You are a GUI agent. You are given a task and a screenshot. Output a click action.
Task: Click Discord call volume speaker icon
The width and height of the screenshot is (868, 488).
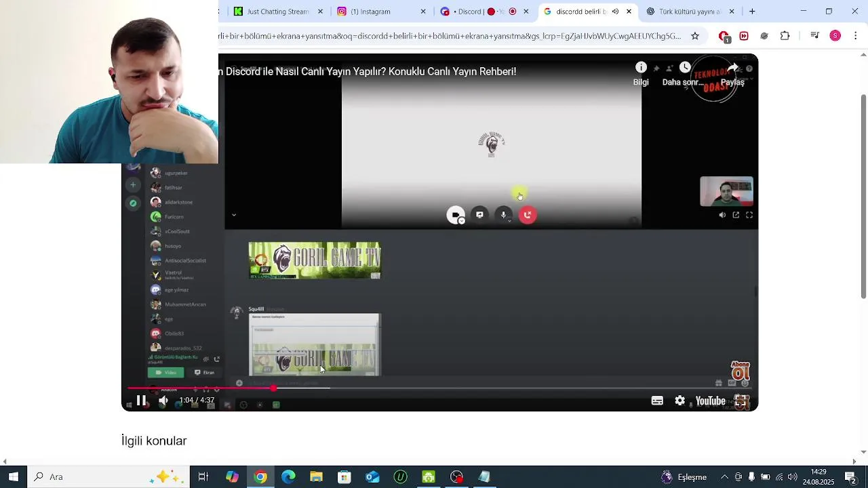click(722, 215)
